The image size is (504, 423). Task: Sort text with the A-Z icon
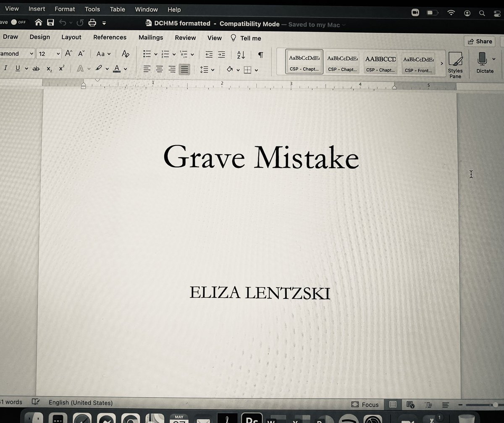pos(241,55)
